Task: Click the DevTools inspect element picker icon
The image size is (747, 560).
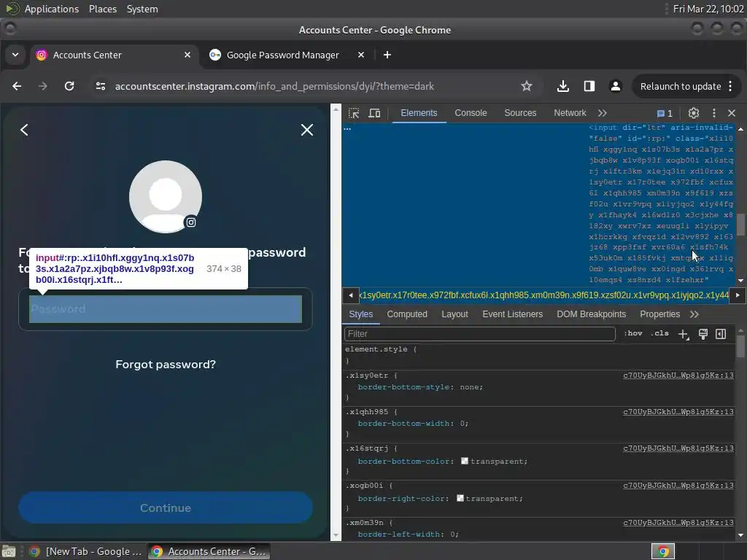Action: tap(354, 113)
